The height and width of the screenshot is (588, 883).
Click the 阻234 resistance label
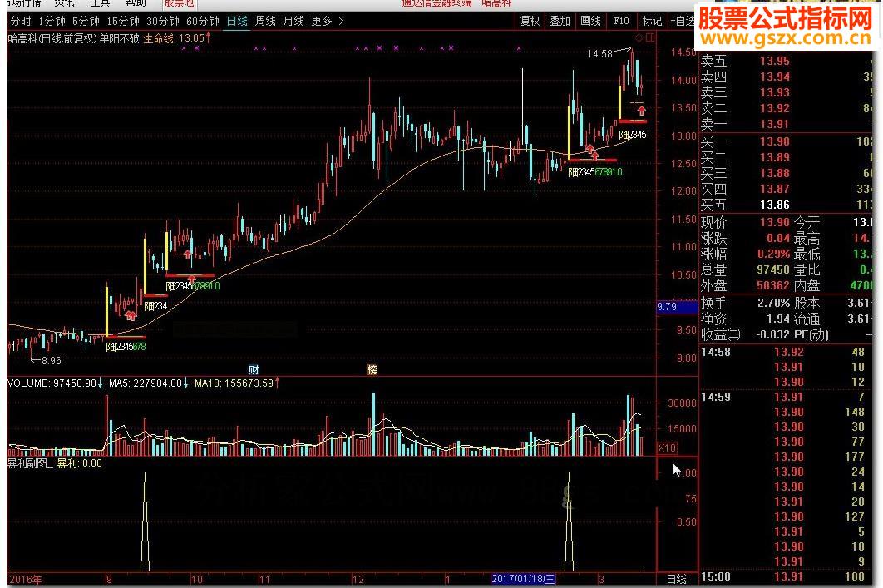(156, 306)
